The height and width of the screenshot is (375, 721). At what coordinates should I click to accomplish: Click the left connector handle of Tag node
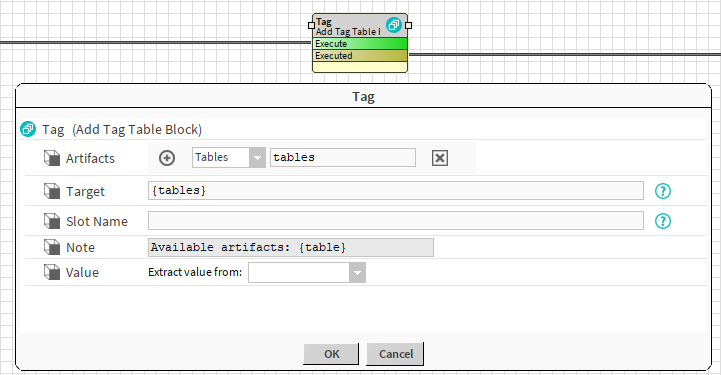[311, 26]
